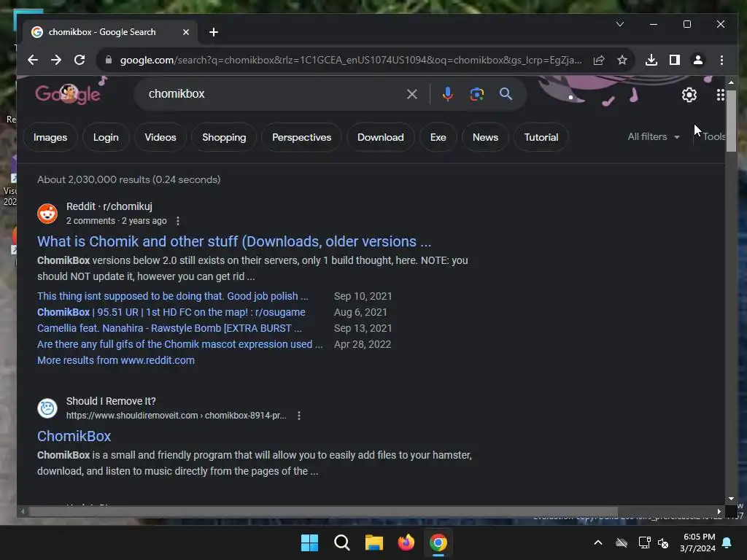Select the Tutorial filter chip
Viewport: 747px width, 560px height.
[x=541, y=137]
